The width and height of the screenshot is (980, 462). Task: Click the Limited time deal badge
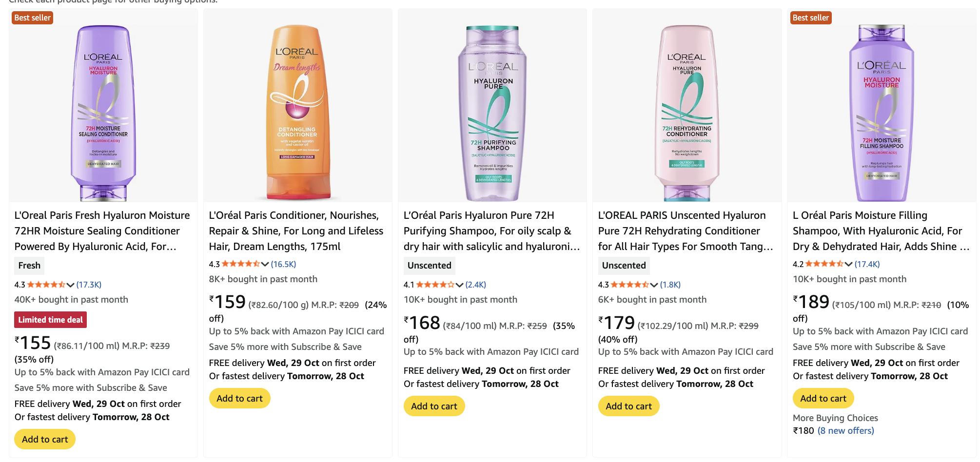[x=51, y=320]
